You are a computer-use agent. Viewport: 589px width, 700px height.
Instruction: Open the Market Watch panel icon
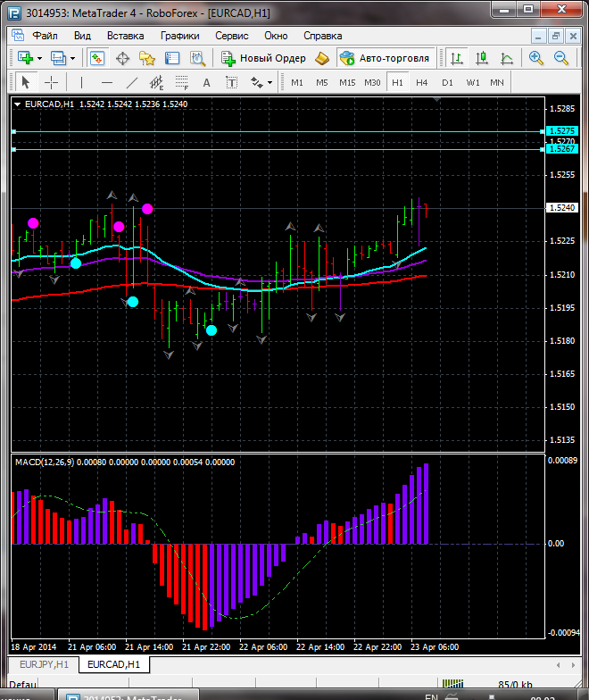97,58
